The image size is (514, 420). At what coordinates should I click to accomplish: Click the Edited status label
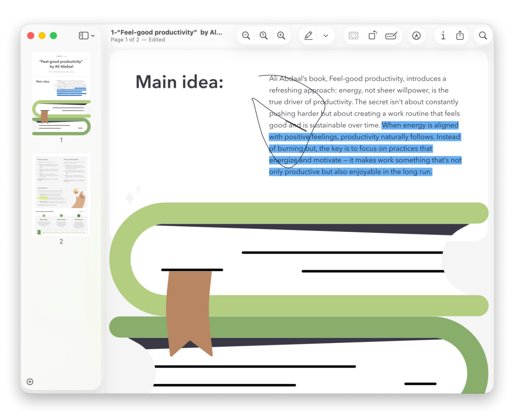click(x=157, y=40)
